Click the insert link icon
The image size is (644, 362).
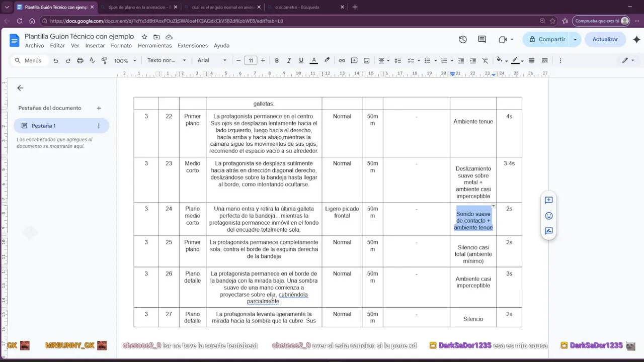(342, 60)
